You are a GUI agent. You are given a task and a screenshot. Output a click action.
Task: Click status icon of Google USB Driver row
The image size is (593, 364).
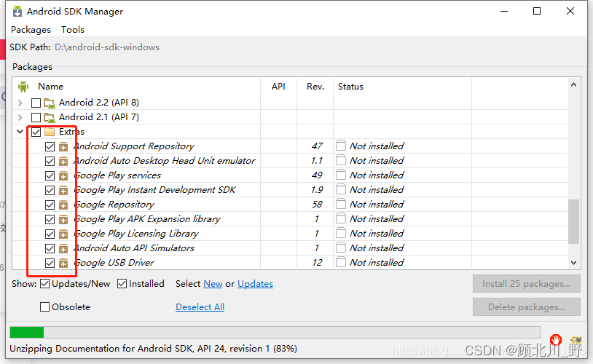click(341, 262)
